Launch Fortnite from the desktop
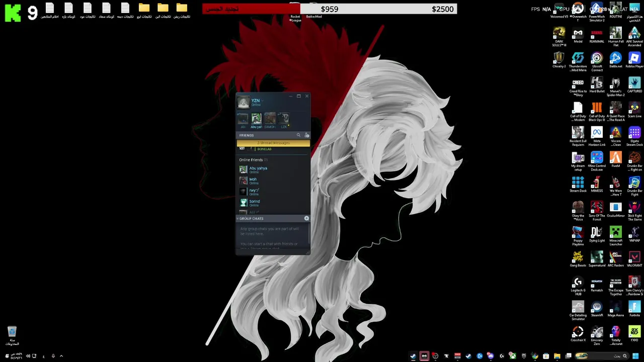 click(x=634, y=309)
